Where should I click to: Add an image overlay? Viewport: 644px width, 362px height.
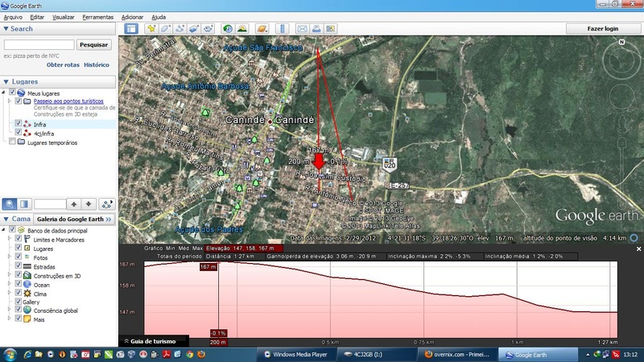point(194,29)
